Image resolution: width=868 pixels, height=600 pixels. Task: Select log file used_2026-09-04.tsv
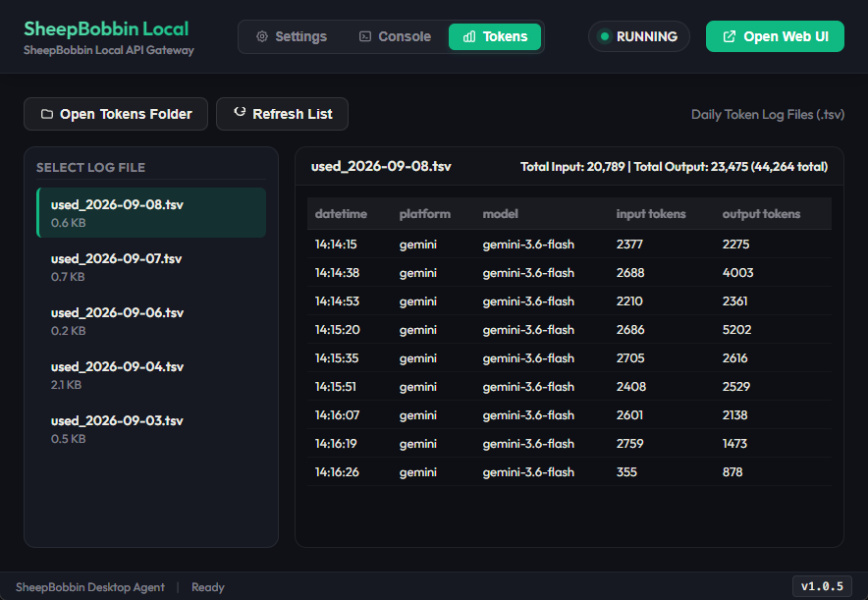click(x=151, y=375)
